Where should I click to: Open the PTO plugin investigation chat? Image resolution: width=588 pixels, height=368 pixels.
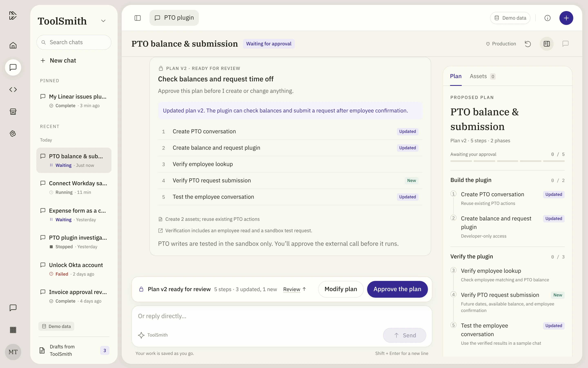74,242
